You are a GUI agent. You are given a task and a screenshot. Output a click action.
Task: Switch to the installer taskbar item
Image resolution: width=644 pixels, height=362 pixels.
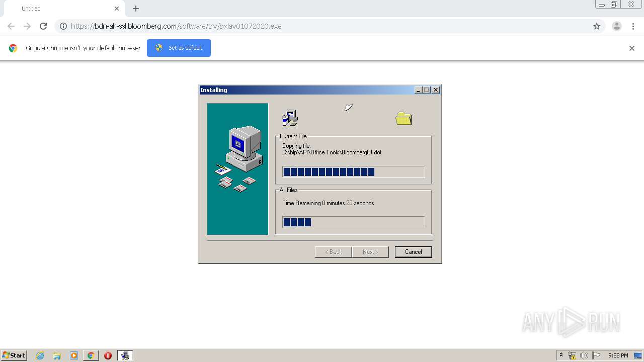[125, 355]
